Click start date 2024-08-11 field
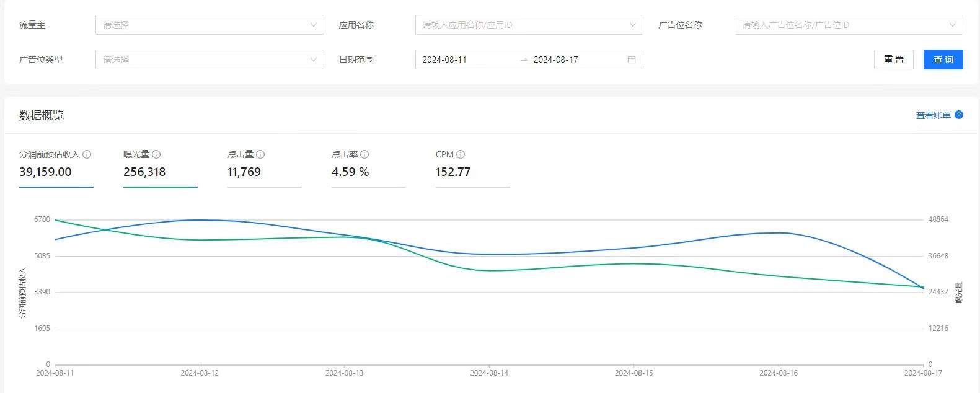The height and width of the screenshot is (393, 980). pyautogui.click(x=465, y=60)
